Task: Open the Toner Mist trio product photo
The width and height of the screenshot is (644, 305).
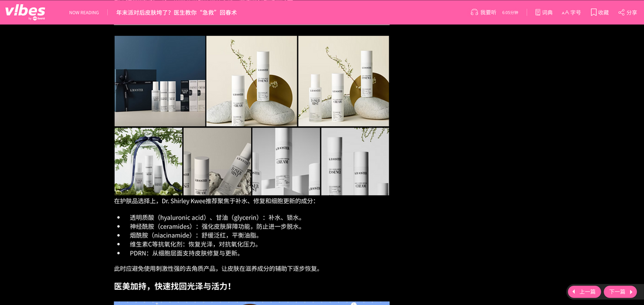Action: [x=343, y=81]
